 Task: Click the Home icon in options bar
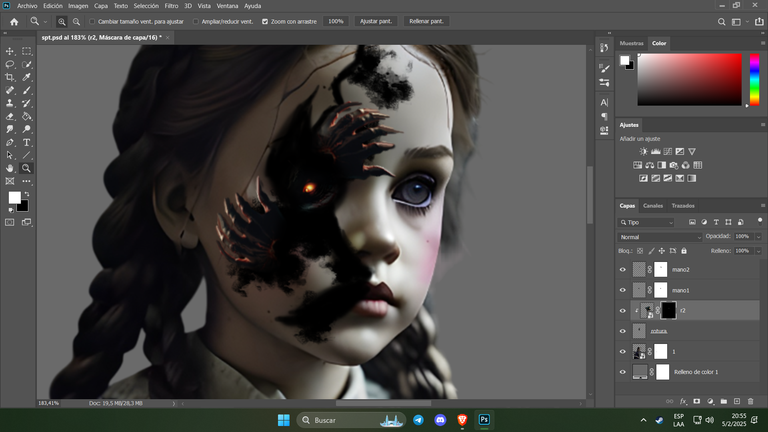tap(14, 22)
